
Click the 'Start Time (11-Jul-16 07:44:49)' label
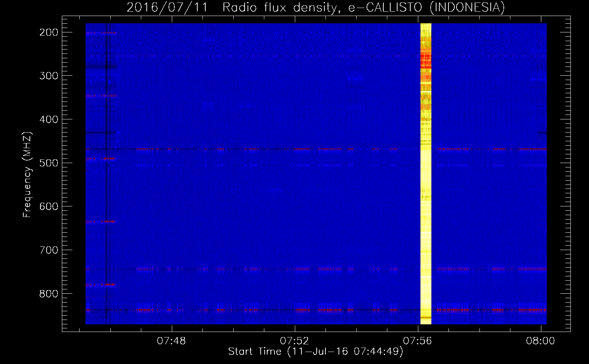pos(316,352)
